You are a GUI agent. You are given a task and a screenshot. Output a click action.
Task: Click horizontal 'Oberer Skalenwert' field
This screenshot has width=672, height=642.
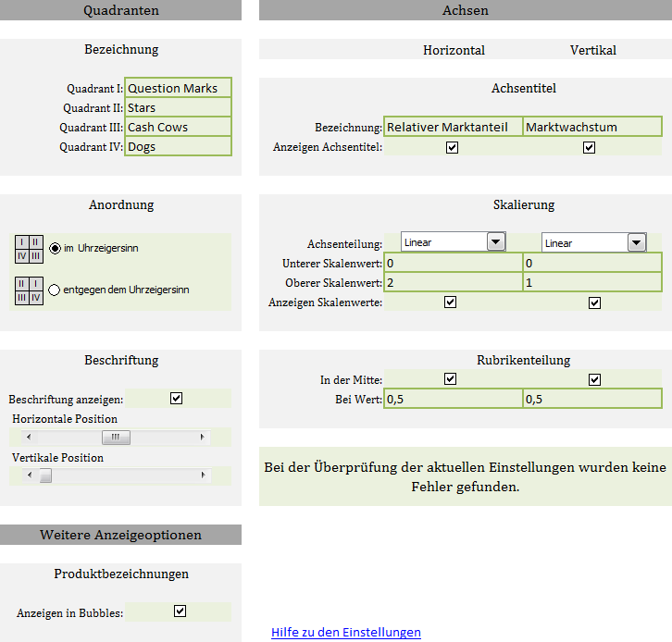point(453,282)
